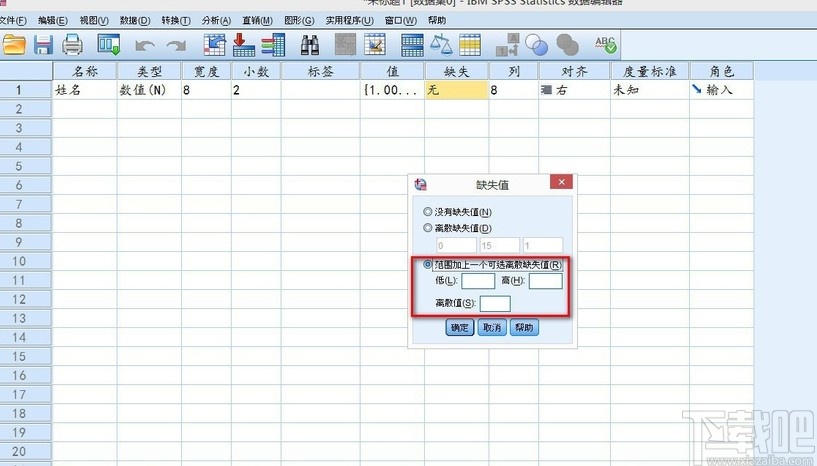This screenshot has height=466, width=817.
Task: Click the Insert variable icon
Action: (375, 45)
